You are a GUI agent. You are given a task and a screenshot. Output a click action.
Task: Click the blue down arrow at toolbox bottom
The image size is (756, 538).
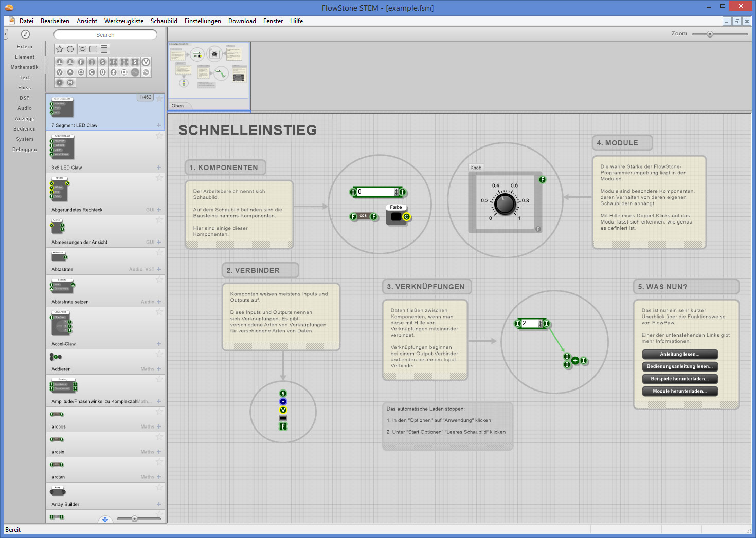[105, 520]
